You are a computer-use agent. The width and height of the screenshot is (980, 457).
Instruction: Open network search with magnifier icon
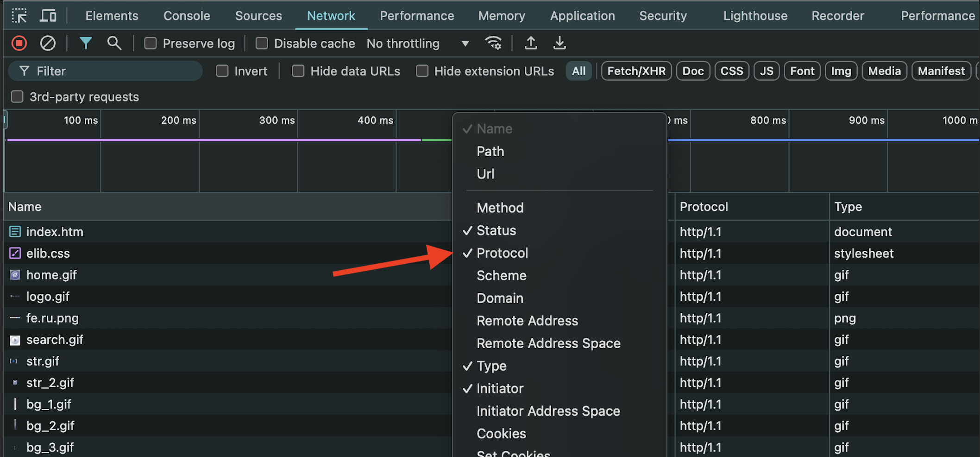[114, 43]
